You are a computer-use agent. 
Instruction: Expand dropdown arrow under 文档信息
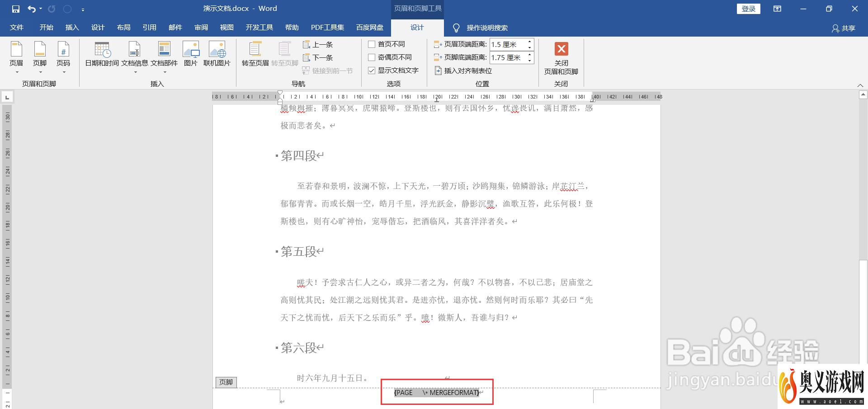coord(135,72)
